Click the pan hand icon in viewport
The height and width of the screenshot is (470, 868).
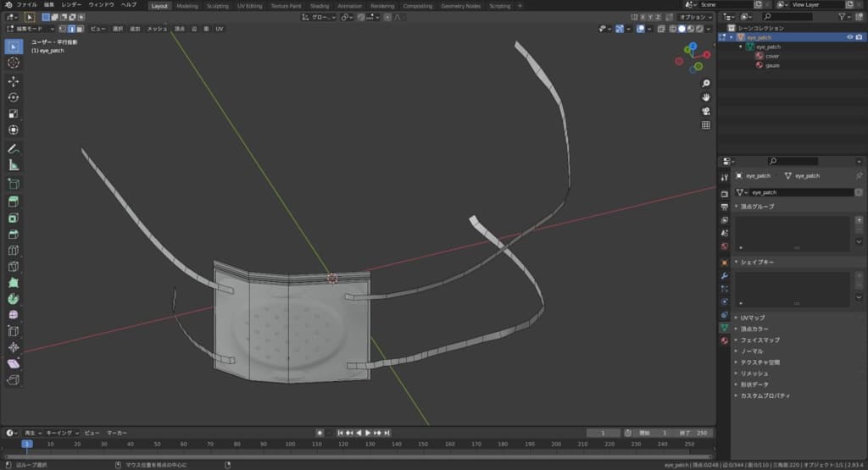(705, 97)
